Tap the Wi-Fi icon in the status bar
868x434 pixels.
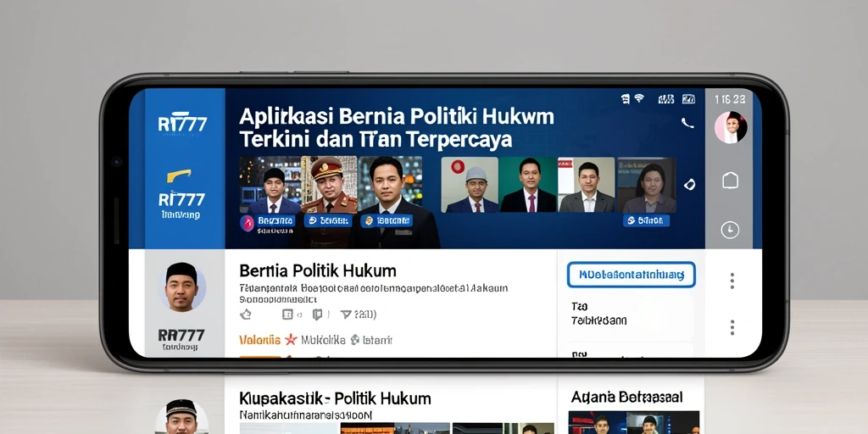click(x=639, y=98)
